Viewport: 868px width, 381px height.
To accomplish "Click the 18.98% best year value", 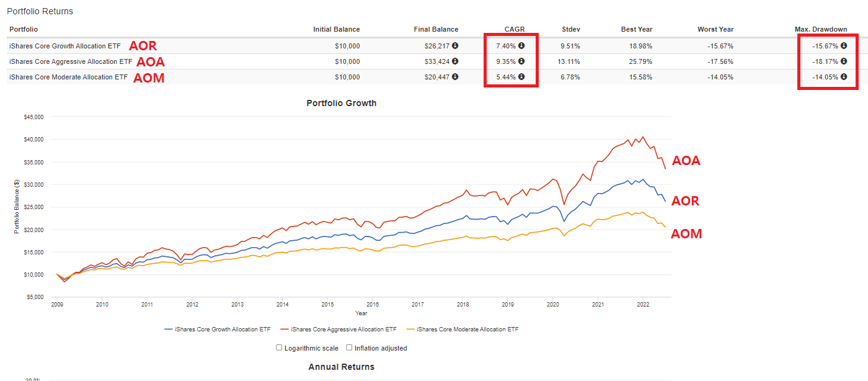I will 640,46.
